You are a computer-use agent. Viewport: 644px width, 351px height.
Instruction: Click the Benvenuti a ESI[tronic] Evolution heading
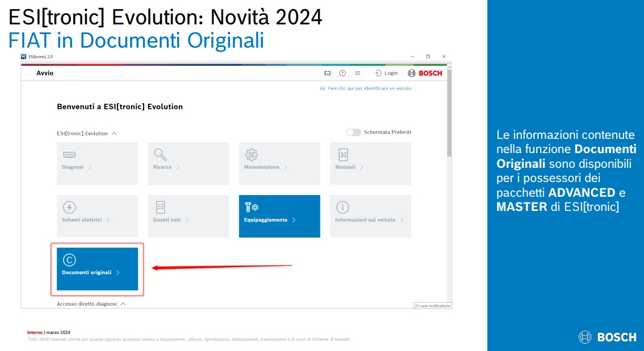(x=120, y=107)
